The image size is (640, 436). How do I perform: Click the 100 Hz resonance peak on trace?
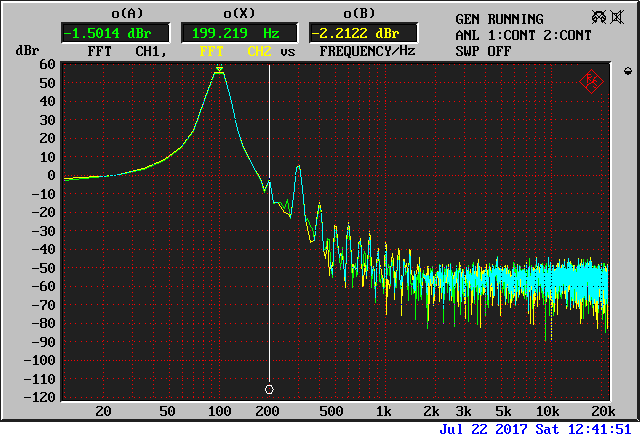(x=220, y=73)
